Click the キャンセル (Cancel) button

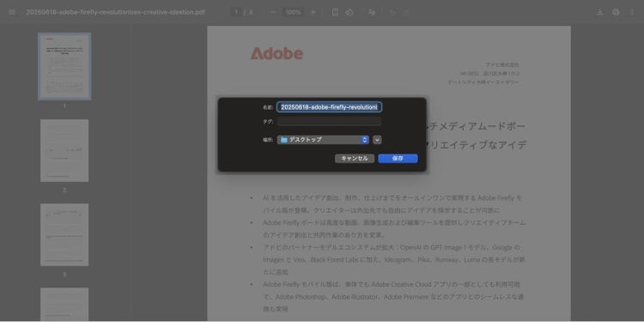pos(355,159)
